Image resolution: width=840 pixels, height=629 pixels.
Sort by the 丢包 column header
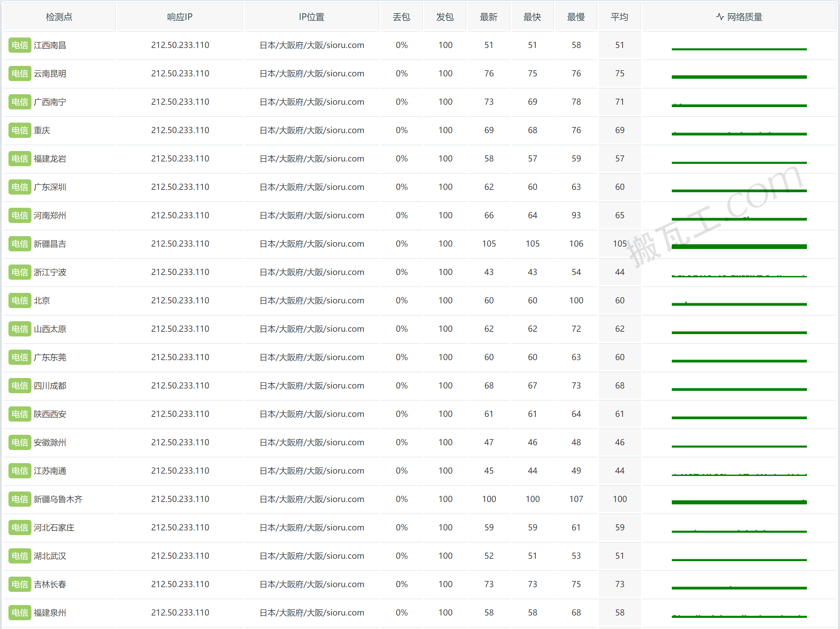[401, 17]
